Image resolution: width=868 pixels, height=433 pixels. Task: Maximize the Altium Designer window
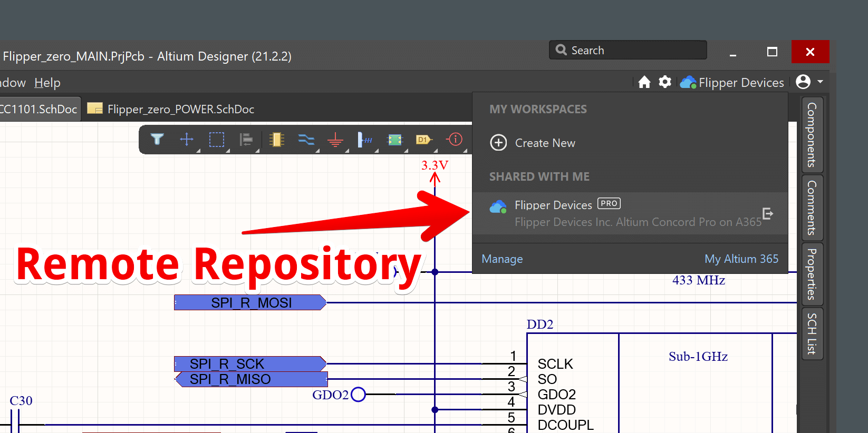coord(772,52)
